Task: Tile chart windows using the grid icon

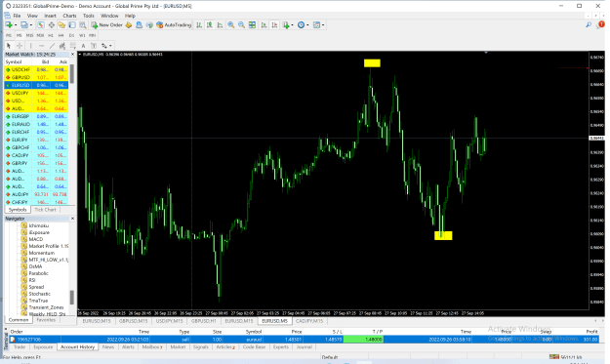Action: (x=252, y=25)
